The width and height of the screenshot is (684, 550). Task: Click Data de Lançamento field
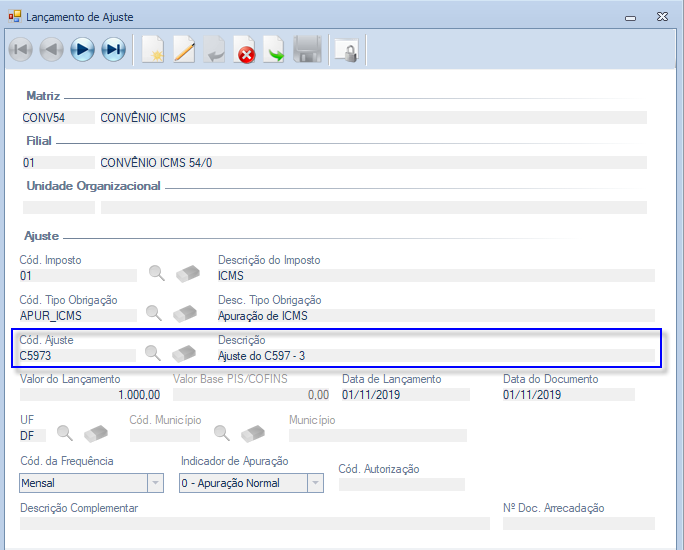point(406,395)
